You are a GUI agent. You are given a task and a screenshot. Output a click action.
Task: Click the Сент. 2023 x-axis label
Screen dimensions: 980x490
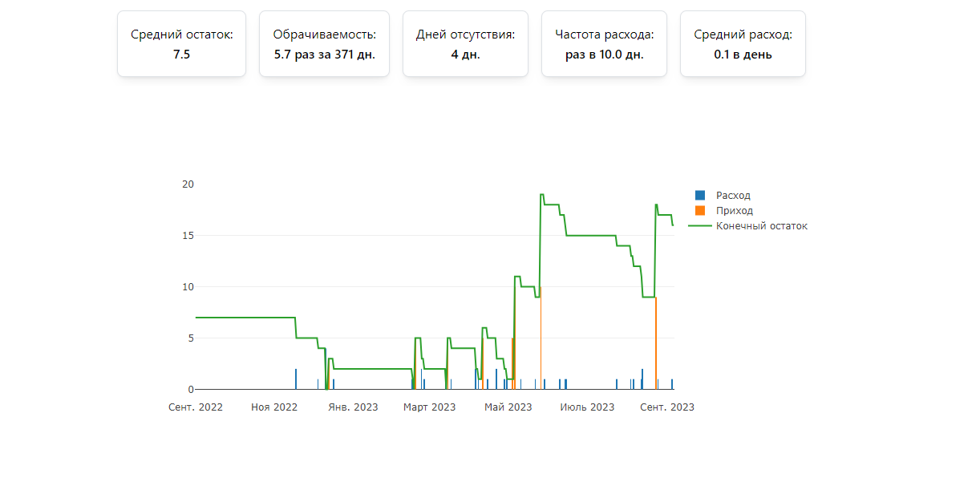pos(667,407)
